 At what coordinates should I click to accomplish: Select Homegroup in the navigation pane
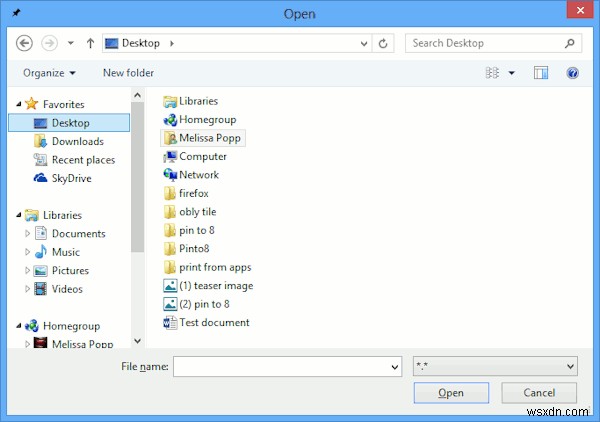72,326
